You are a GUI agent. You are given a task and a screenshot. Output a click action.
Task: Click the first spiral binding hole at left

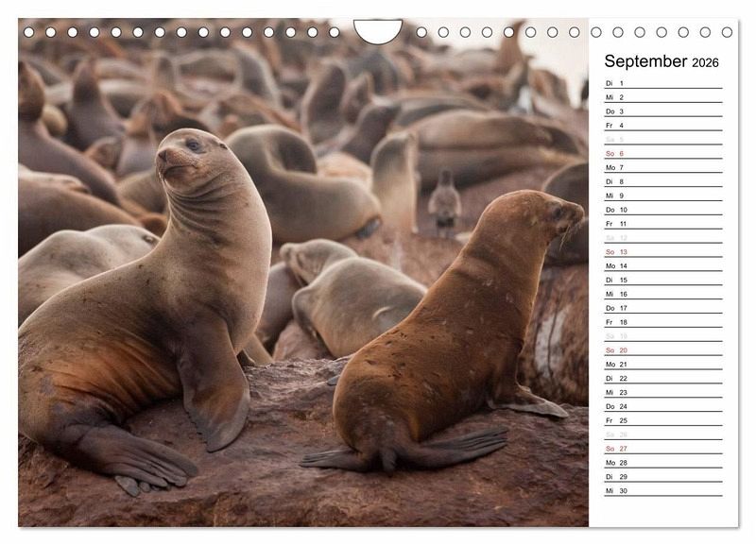(28, 32)
